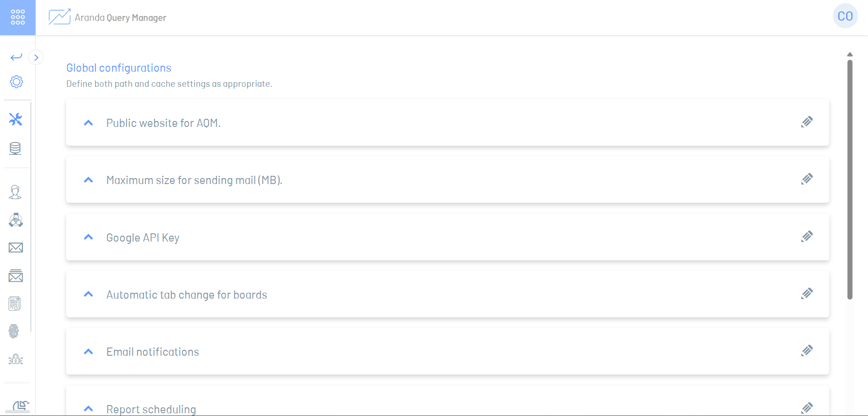Collapse the Public website for AQM section
This screenshot has height=416, width=868.
89,123
